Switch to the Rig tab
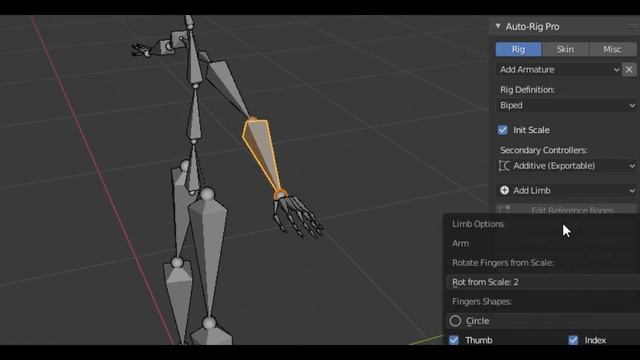This screenshot has height=360, width=640. pos(518,49)
